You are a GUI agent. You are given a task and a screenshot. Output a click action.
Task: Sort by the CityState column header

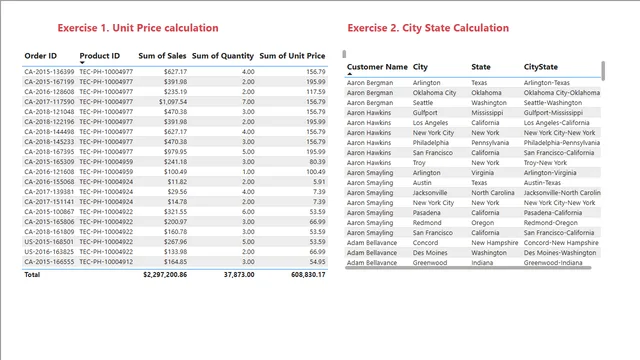[540, 67]
